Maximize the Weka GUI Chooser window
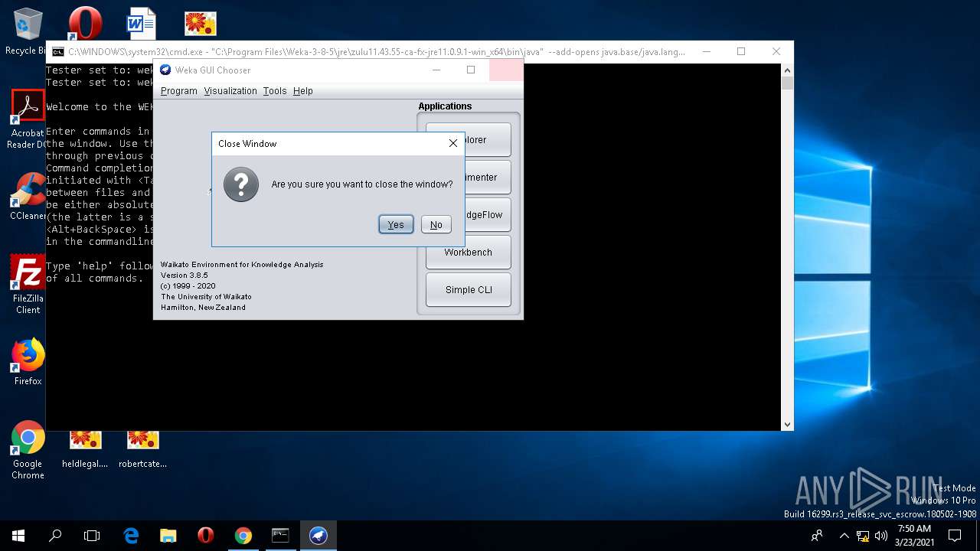Viewport: 980px width, 551px height. tap(471, 70)
